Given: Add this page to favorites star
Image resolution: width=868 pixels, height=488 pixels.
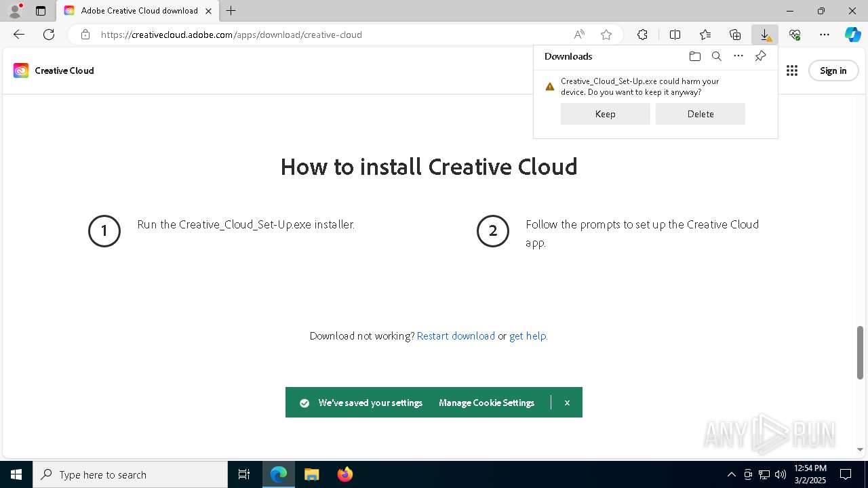Looking at the screenshot, I should tap(606, 35).
